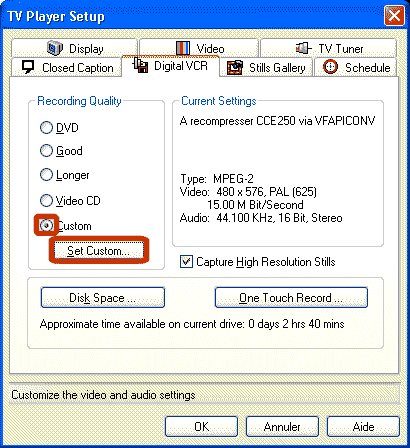Screen dimensions: 410x448
Task: Close the TV Player Setup dialog
Action: 394,16
